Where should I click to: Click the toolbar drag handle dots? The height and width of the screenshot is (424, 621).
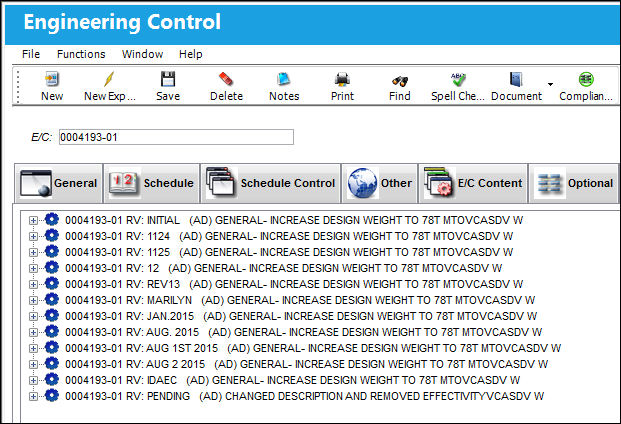coord(18,87)
